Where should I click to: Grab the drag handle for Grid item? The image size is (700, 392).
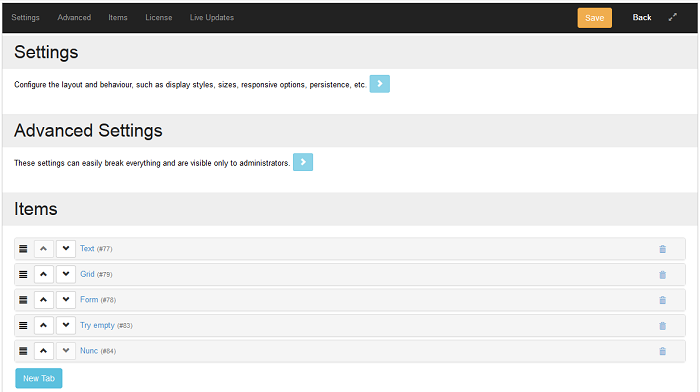tap(23, 274)
